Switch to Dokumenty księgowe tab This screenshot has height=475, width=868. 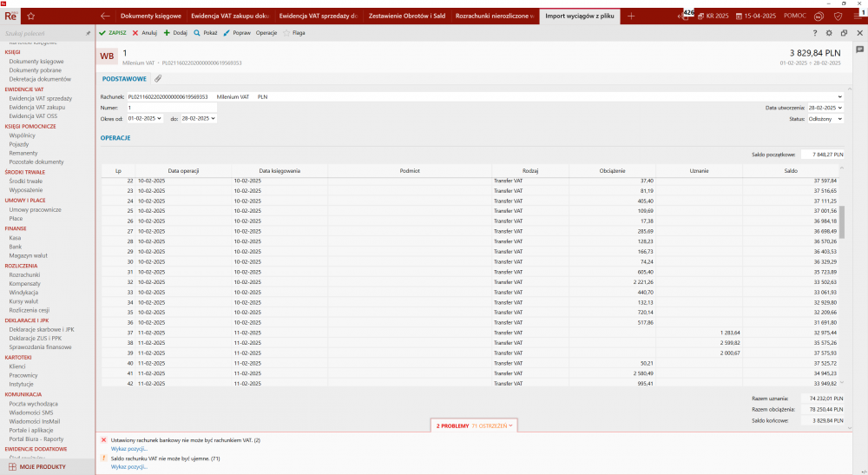tap(150, 16)
